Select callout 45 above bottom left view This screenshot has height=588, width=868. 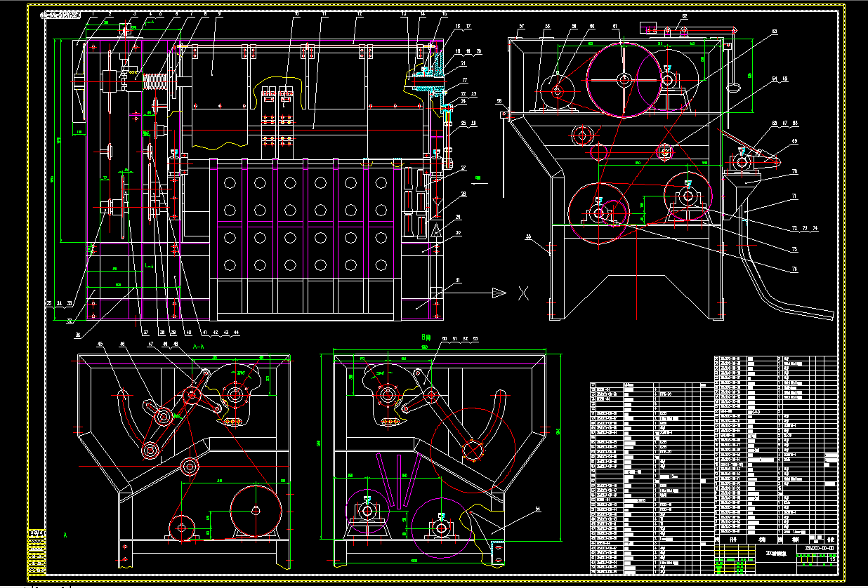coord(100,343)
